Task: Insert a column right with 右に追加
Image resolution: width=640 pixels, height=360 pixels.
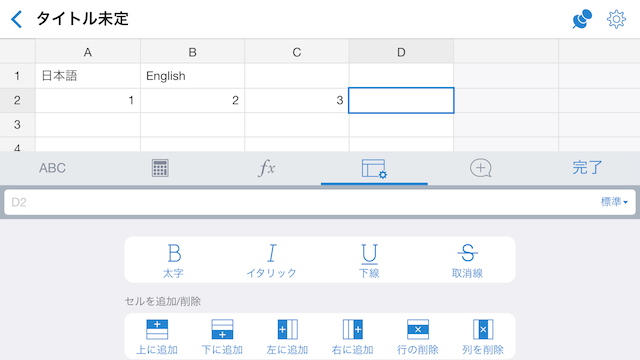Action: (x=353, y=337)
